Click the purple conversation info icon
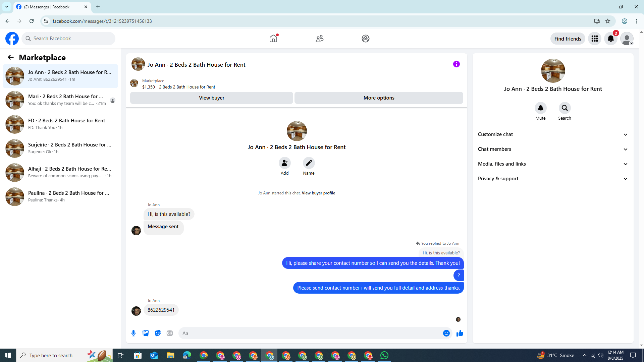 pyautogui.click(x=456, y=64)
